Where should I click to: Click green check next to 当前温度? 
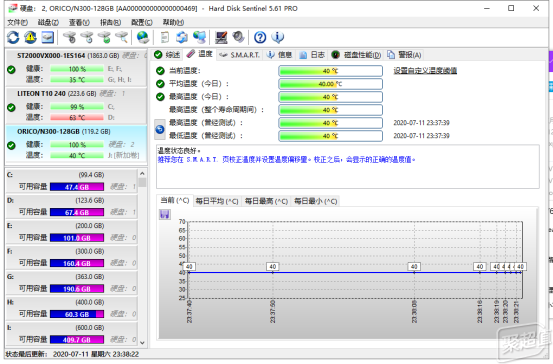(160, 71)
